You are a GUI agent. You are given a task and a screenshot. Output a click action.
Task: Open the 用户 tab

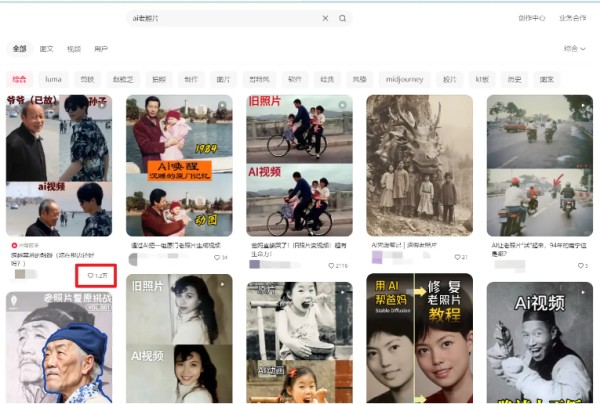tap(101, 49)
